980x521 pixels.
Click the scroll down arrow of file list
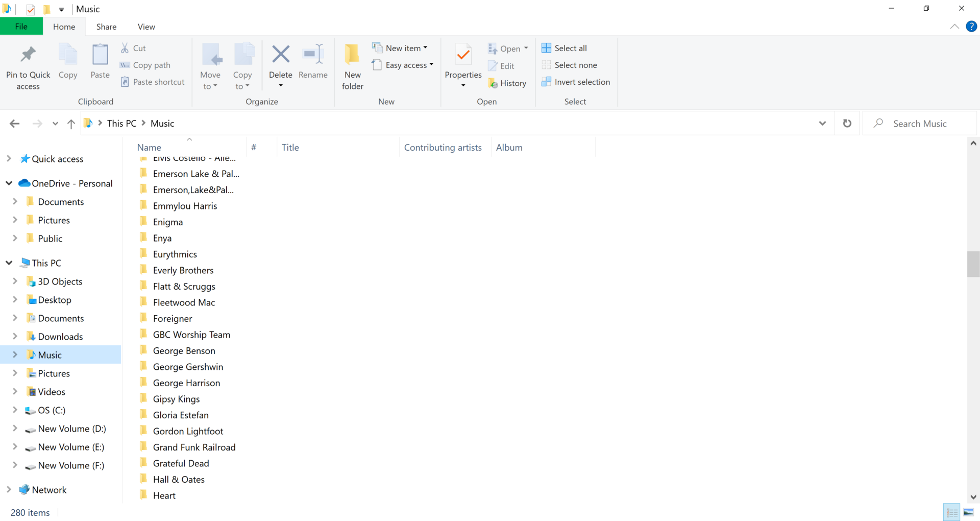click(x=973, y=496)
